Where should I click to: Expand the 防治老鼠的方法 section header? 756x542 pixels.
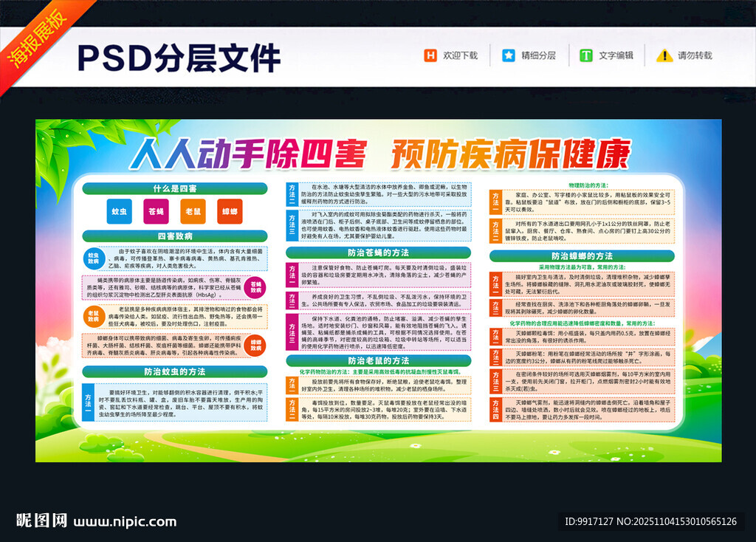pos(379,360)
